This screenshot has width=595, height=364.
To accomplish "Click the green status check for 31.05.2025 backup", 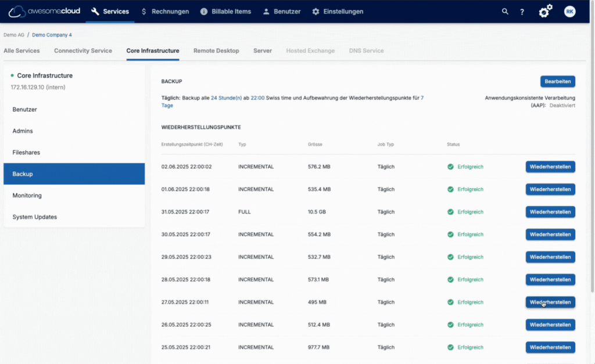I will click(x=450, y=212).
